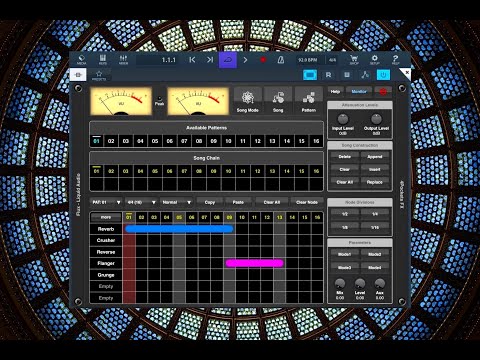Open the Shop cart icon
Screen dimensions: 480x360
[354, 60]
